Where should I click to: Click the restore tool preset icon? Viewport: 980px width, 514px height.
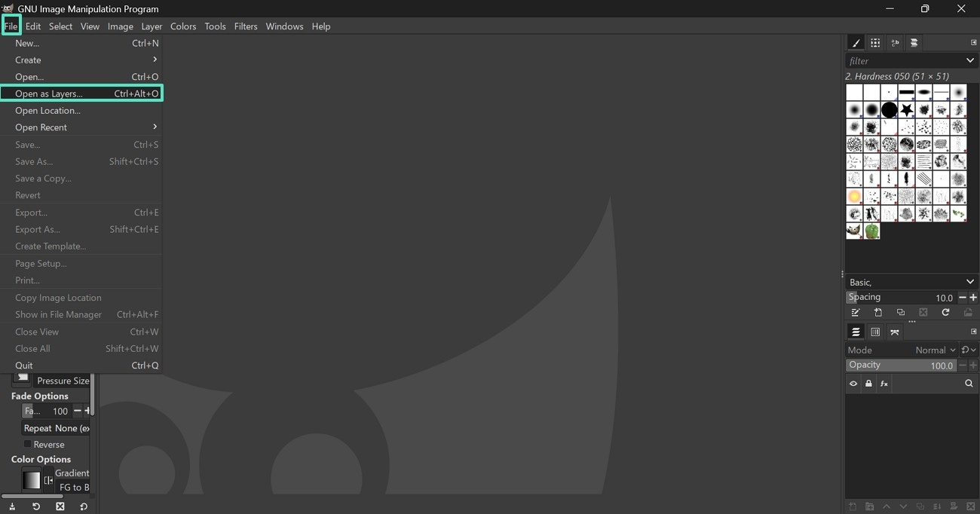point(35,506)
